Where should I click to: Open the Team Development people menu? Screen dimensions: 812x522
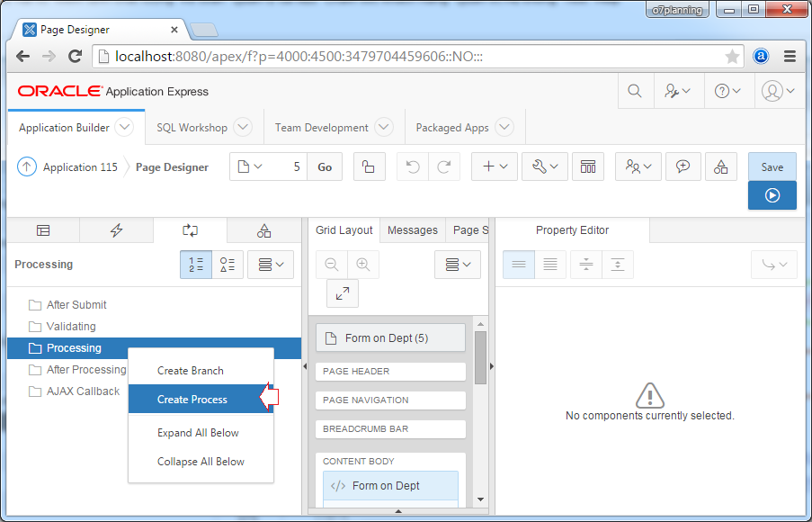tap(638, 166)
